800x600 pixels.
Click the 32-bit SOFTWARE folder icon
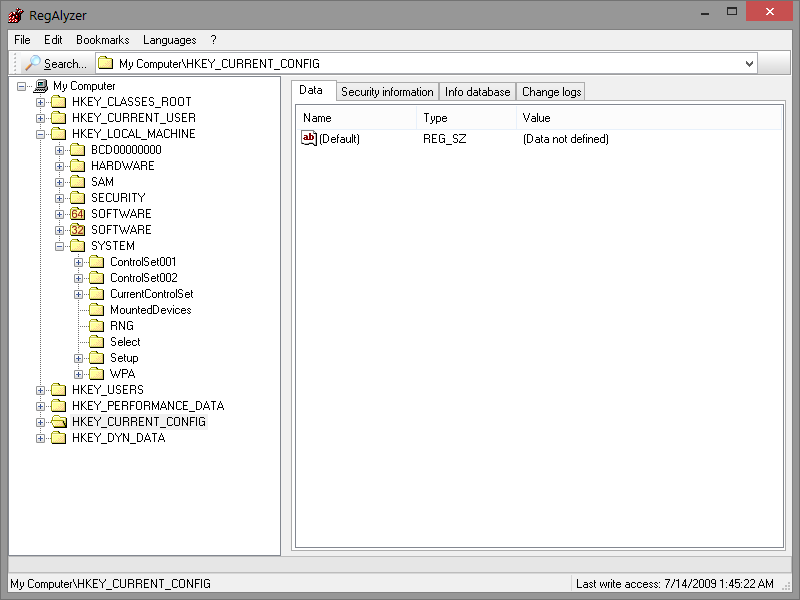(x=77, y=230)
